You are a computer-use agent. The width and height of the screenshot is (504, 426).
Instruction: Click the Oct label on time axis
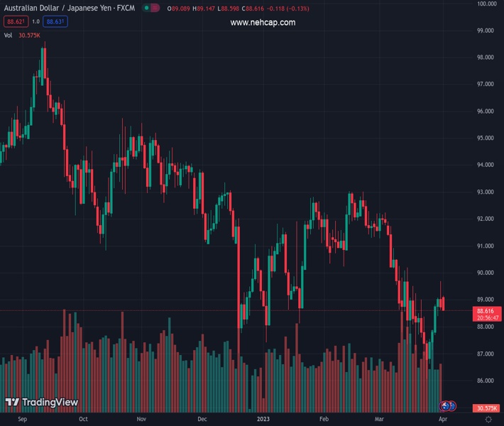click(84, 420)
